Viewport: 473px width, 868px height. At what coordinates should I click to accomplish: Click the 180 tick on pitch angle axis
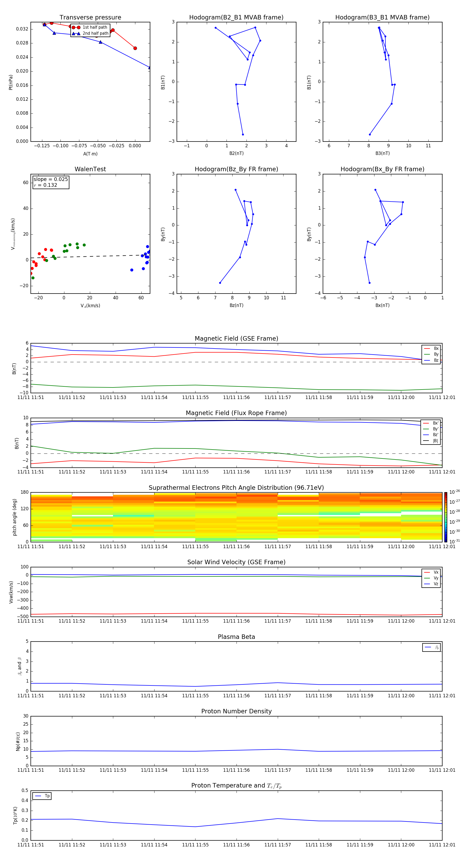(25, 492)
